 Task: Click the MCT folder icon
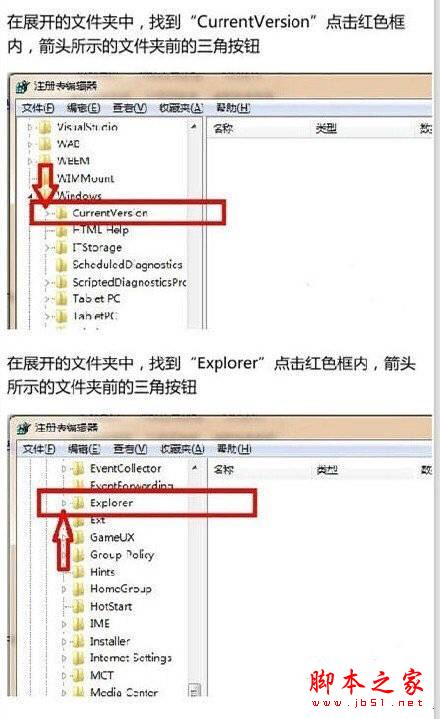click(x=79, y=675)
